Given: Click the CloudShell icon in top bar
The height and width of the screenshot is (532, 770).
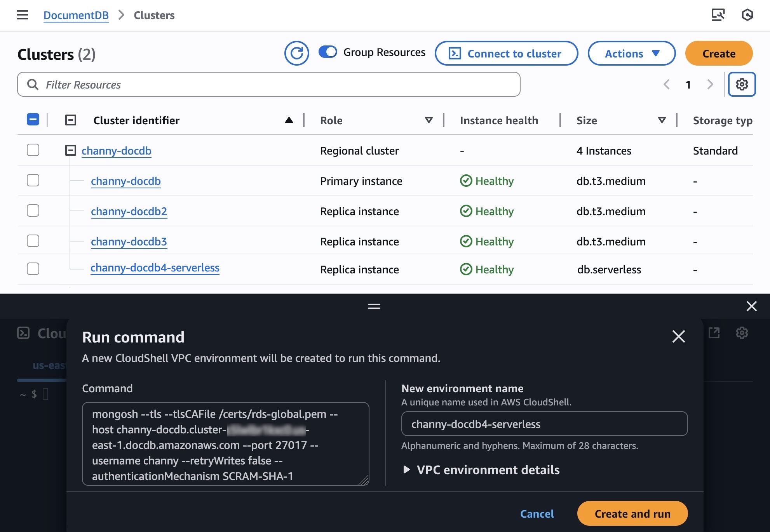Looking at the screenshot, I should pyautogui.click(x=718, y=15).
